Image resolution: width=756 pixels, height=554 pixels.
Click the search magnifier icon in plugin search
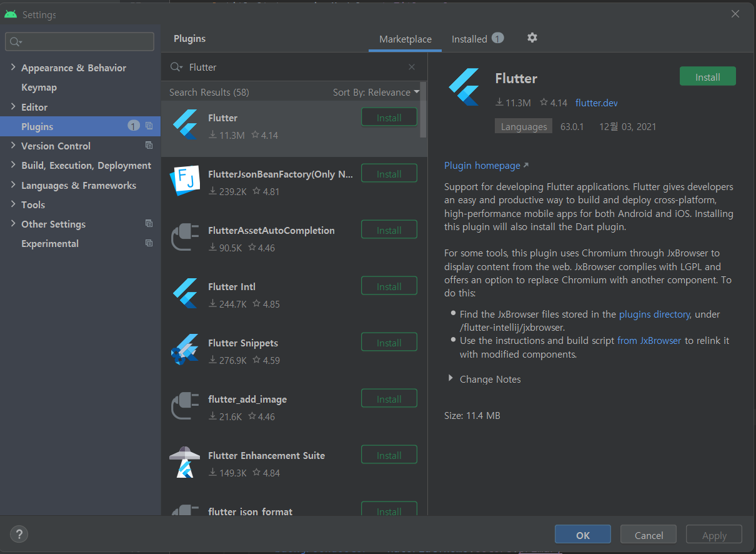pyautogui.click(x=176, y=67)
